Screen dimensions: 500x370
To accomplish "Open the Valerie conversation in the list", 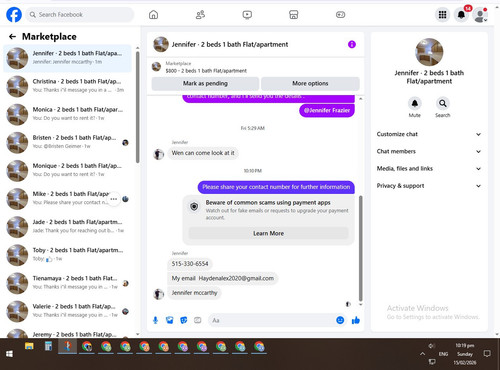I will 68,311.
